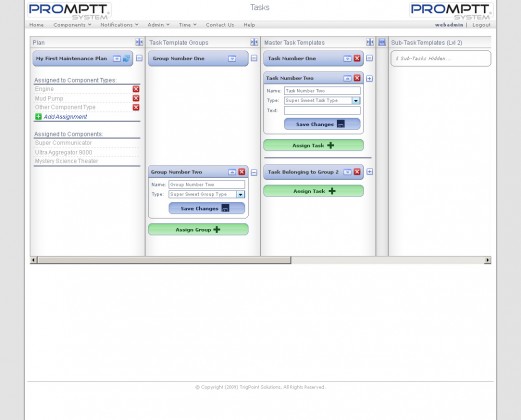
Task: Save Changes for Task Number Two
Action: click(x=322, y=124)
